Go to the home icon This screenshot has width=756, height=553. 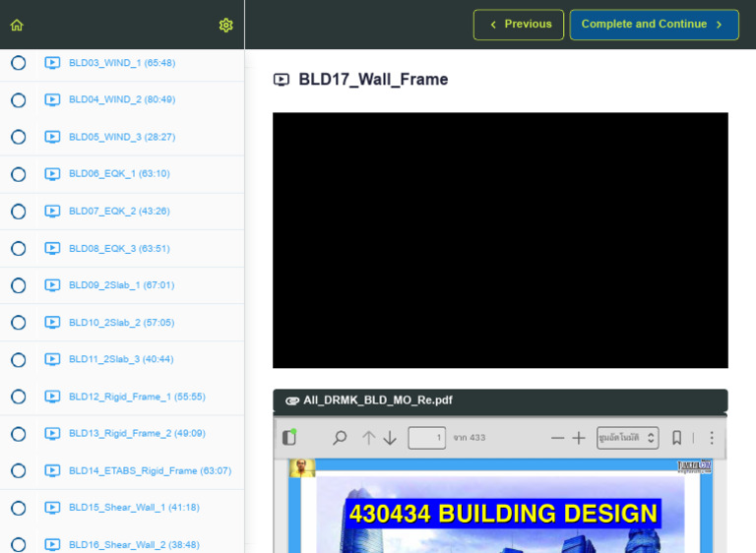pyautogui.click(x=17, y=25)
